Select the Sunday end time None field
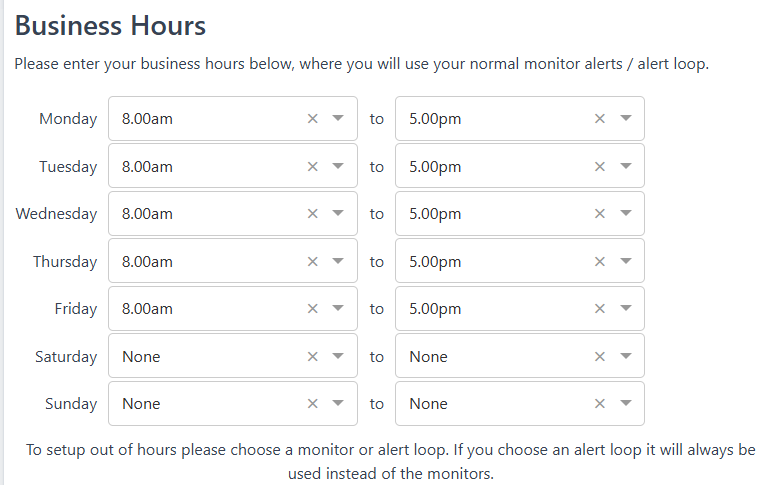Image resolution: width=775 pixels, height=485 pixels. pos(520,403)
